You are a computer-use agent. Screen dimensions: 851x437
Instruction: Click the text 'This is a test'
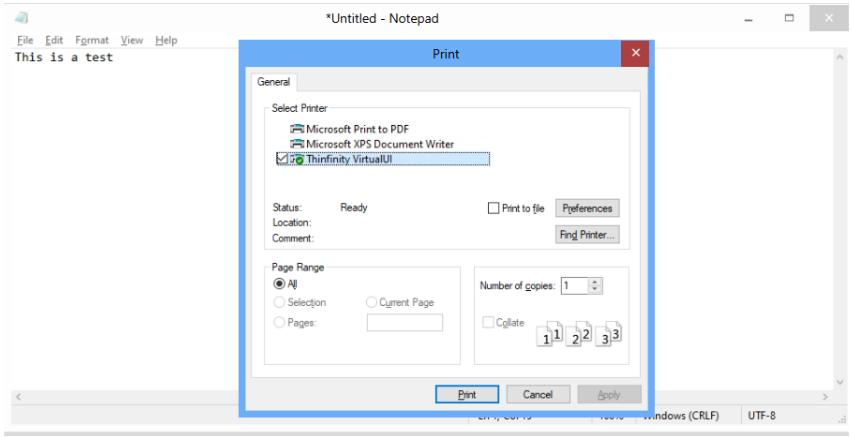click(64, 57)
